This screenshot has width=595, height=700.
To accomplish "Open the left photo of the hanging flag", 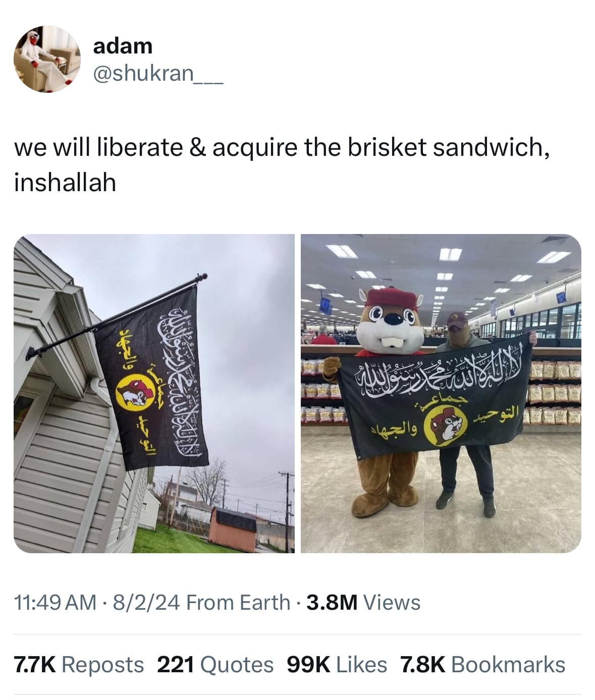I will click(x=154, y=393).
